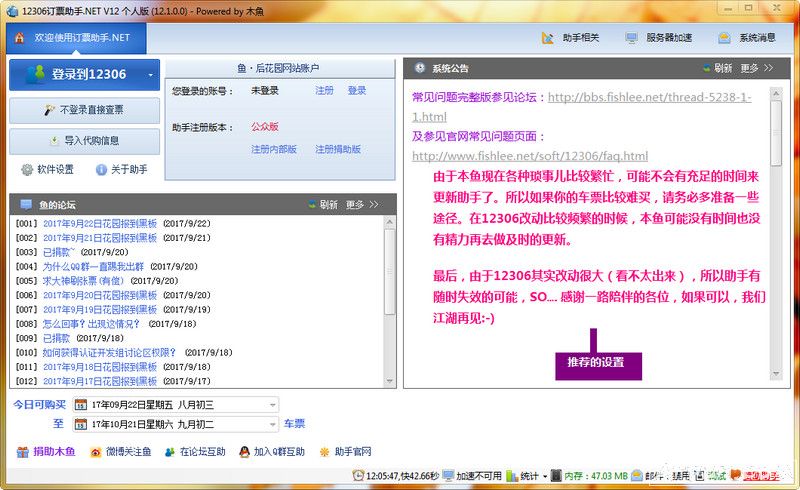Open the bbs.fishlee.net thread link
Image resolution: width=800 pixels, height=490 pixels.
click(x=649, y=97)
